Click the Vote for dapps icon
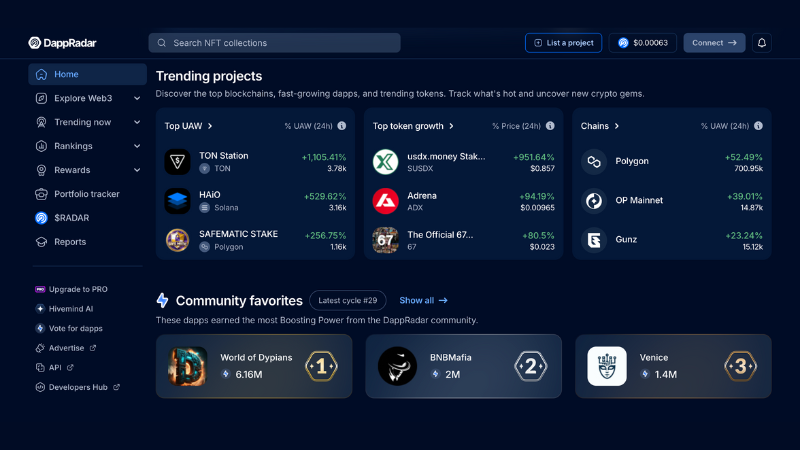 (x=40, y=329)
